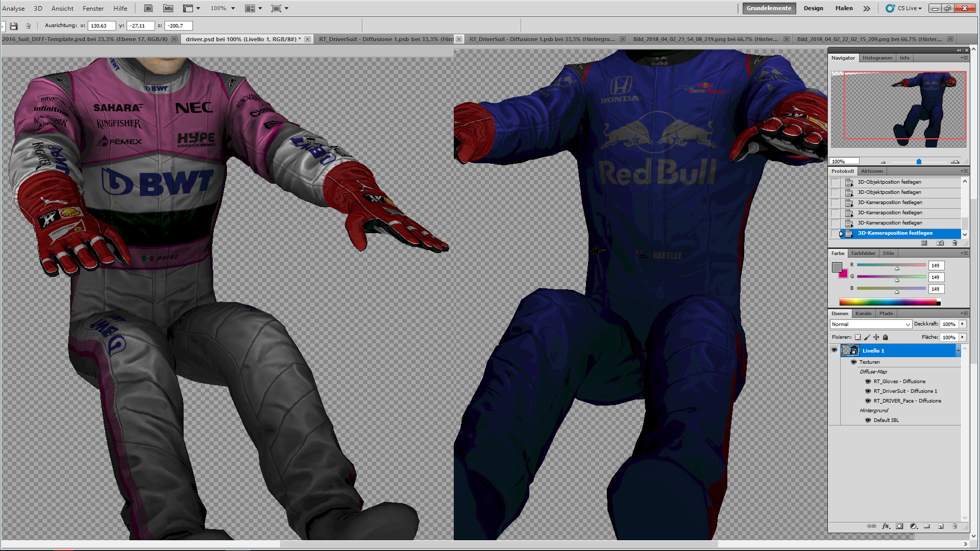Open the blend mode Normal dropdown
Viewport: 980px width, 551px height.
(871, 324)
